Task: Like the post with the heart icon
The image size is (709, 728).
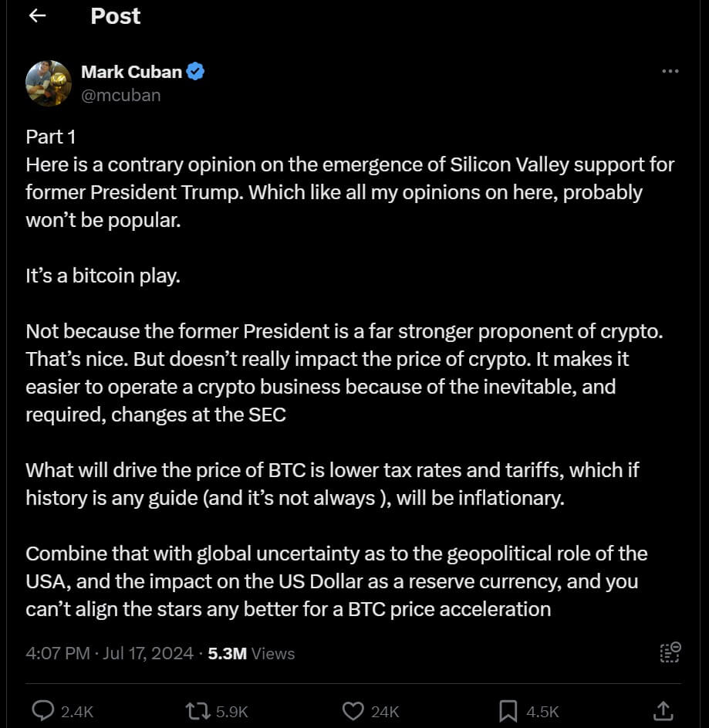Action: pos(353,710)
